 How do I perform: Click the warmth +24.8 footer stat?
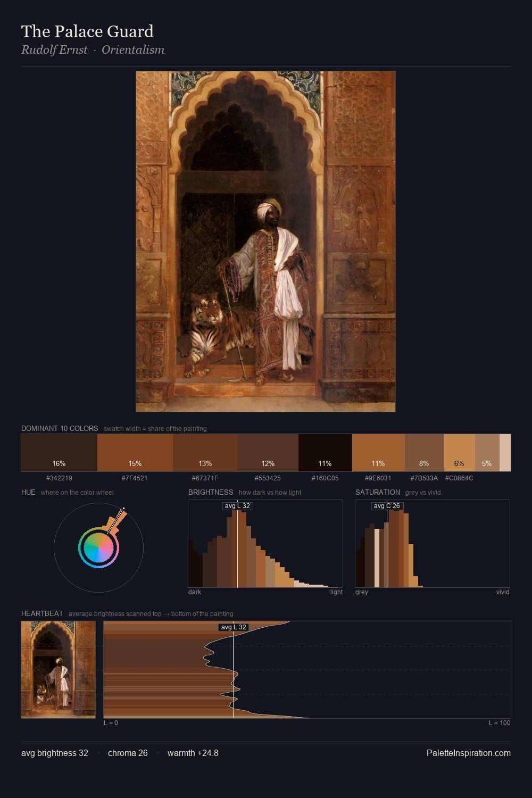(193, 753)
